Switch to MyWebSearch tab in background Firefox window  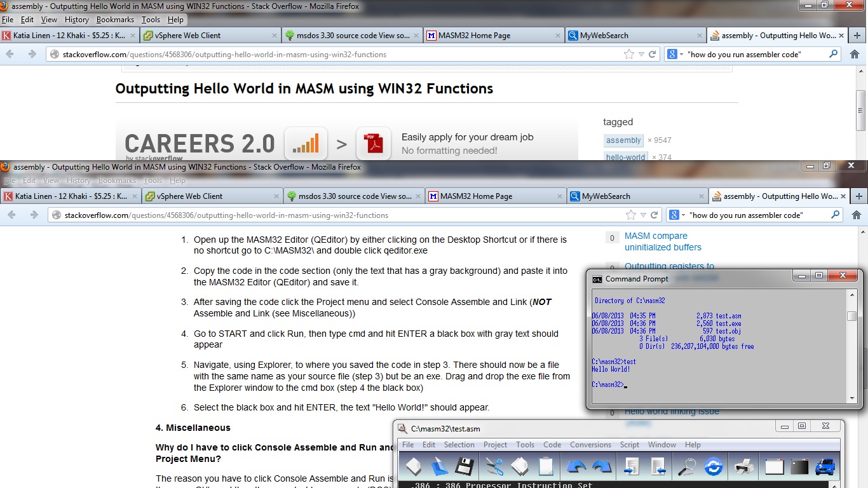tap(635, 36)
